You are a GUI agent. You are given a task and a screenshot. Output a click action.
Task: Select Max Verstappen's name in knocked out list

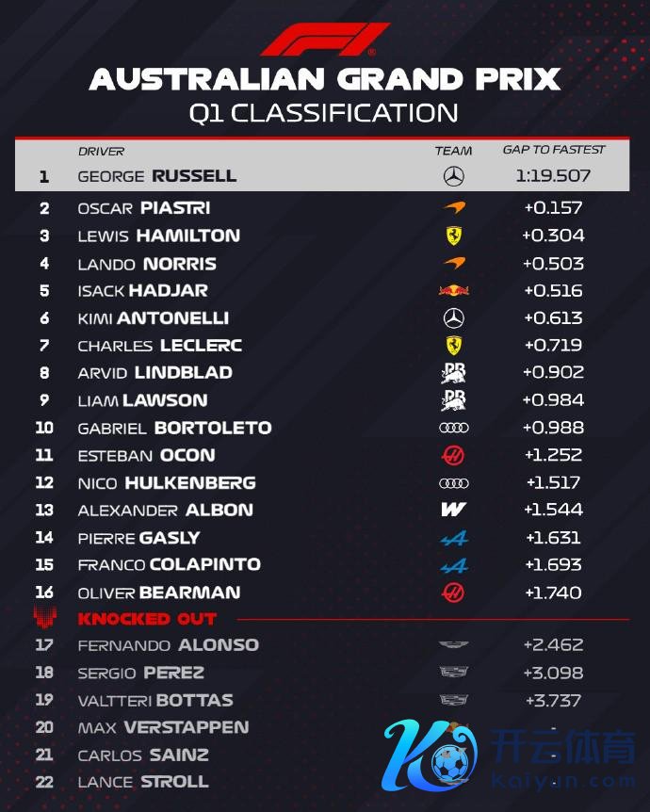point(163,727)
